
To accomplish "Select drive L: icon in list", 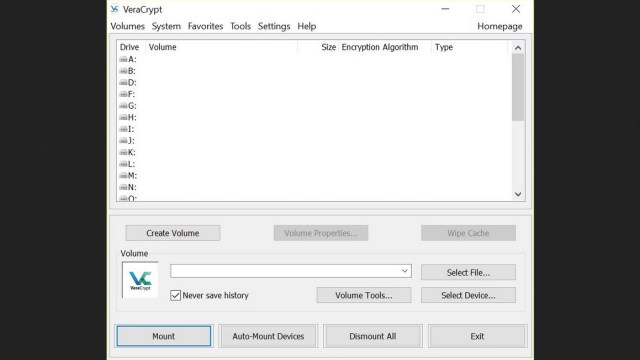I will coord(123,164).
